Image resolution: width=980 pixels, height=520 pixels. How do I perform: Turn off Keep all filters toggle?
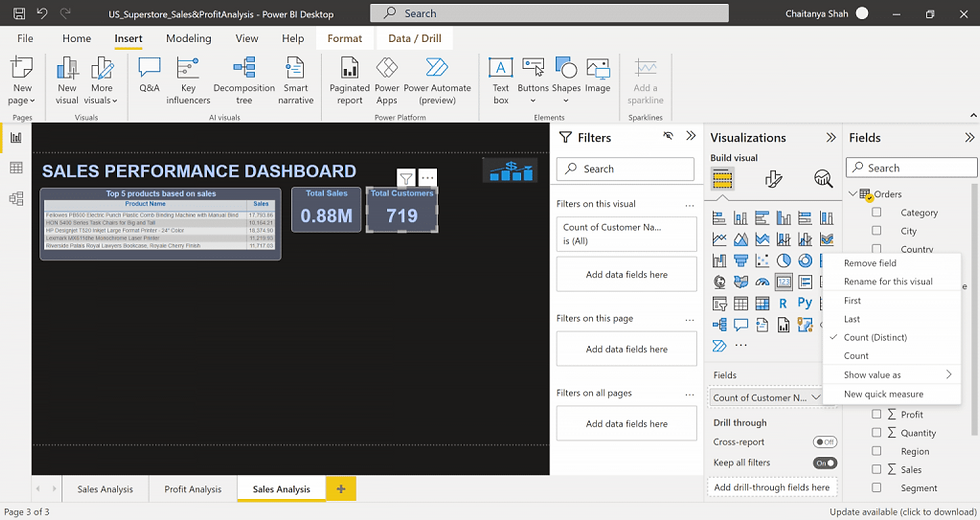click(825, 463)
